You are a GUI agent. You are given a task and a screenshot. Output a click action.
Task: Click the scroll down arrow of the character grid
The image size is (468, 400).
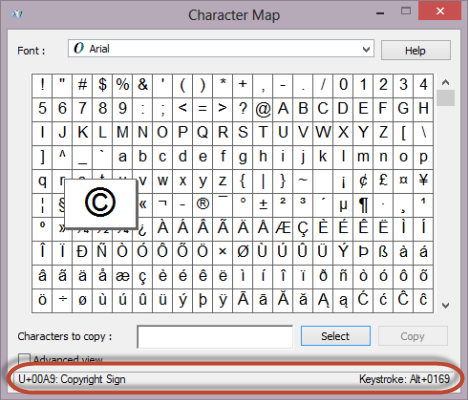pyautogui.click(x=446, y=305)
